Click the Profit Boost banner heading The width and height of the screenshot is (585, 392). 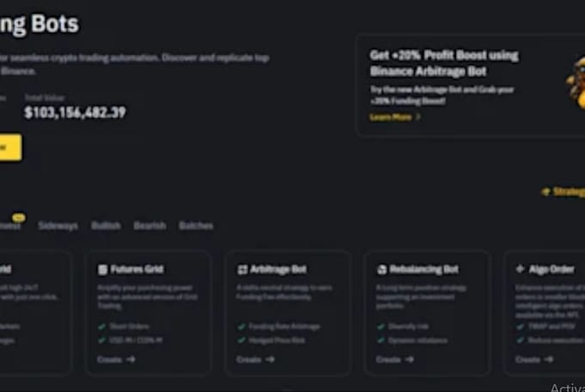(x=444, y=64)
